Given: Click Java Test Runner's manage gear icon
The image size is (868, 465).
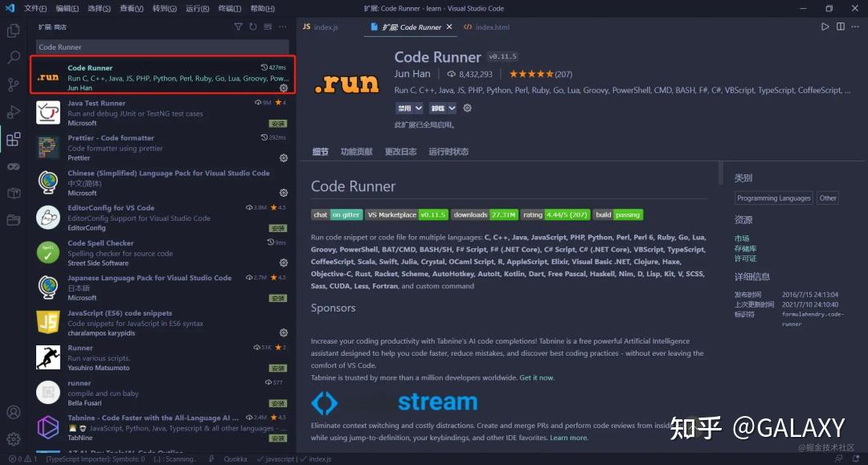Looking at the screenshot, I should click(x=283, y=123).
